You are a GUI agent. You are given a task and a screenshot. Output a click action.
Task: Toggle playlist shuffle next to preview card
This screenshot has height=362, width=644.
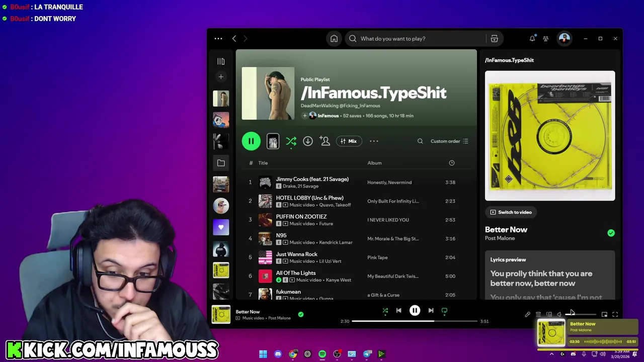point(291,142)
